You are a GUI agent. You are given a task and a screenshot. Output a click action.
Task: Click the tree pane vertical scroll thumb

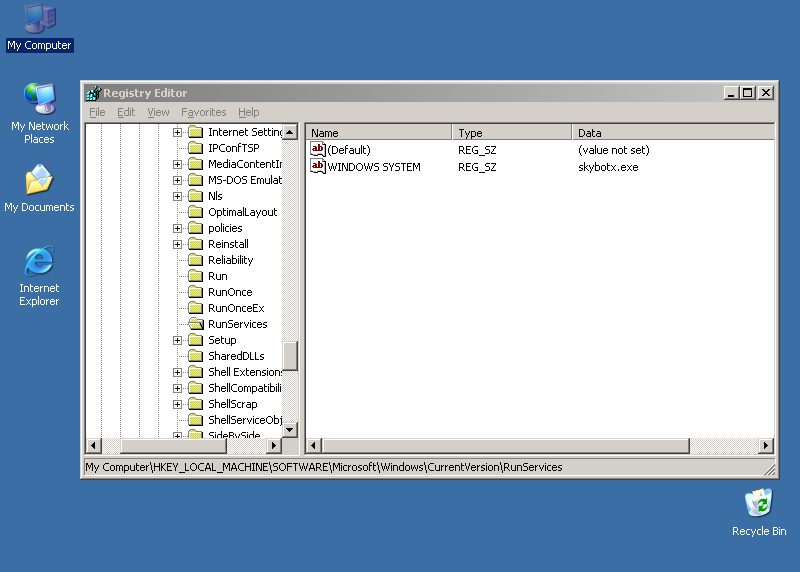click(290, 356)
